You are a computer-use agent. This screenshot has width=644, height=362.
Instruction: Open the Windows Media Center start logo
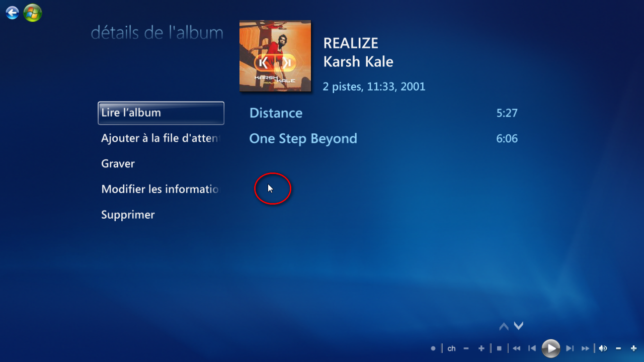33,13
